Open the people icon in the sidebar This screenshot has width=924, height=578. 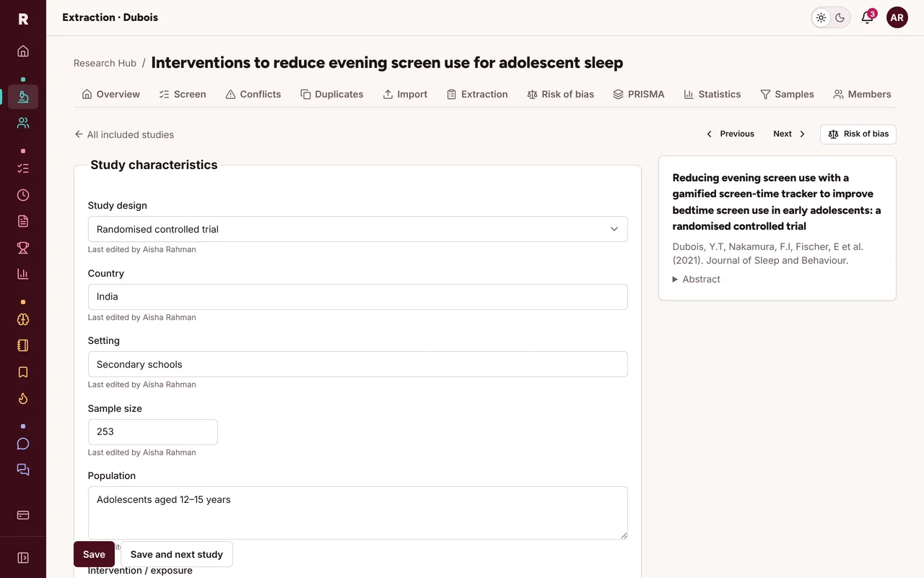[23, 123]
